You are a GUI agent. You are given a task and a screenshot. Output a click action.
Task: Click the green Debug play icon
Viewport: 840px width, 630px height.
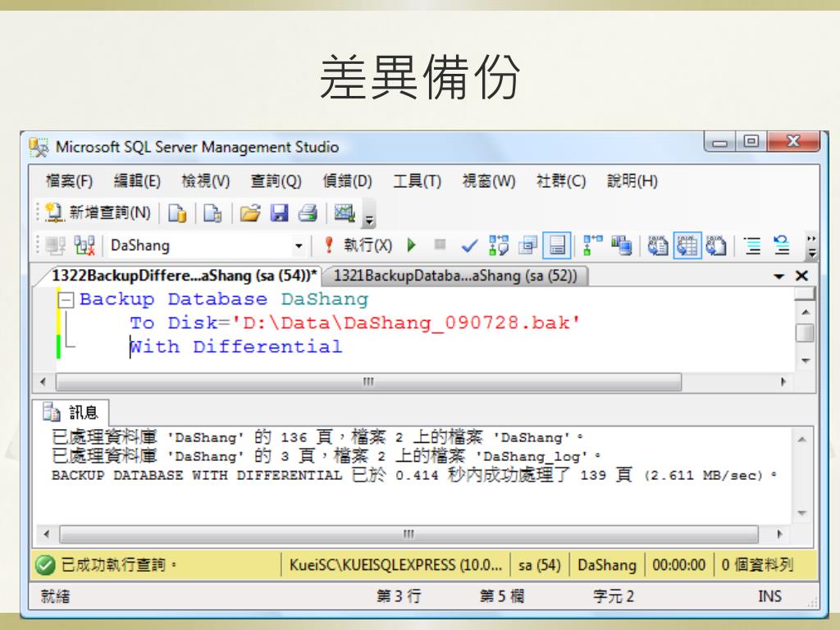coord(412,245)
